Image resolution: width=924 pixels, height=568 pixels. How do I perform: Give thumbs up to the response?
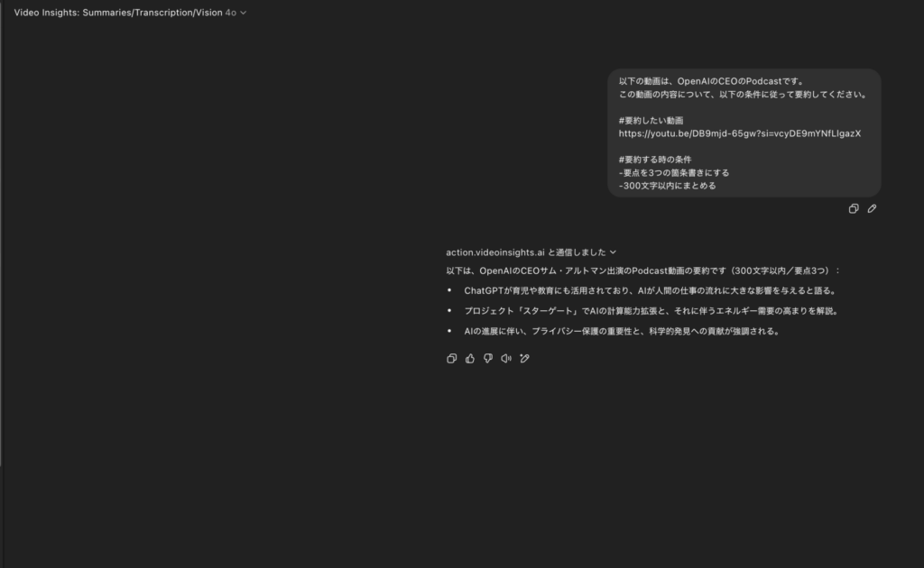[469, 359]
